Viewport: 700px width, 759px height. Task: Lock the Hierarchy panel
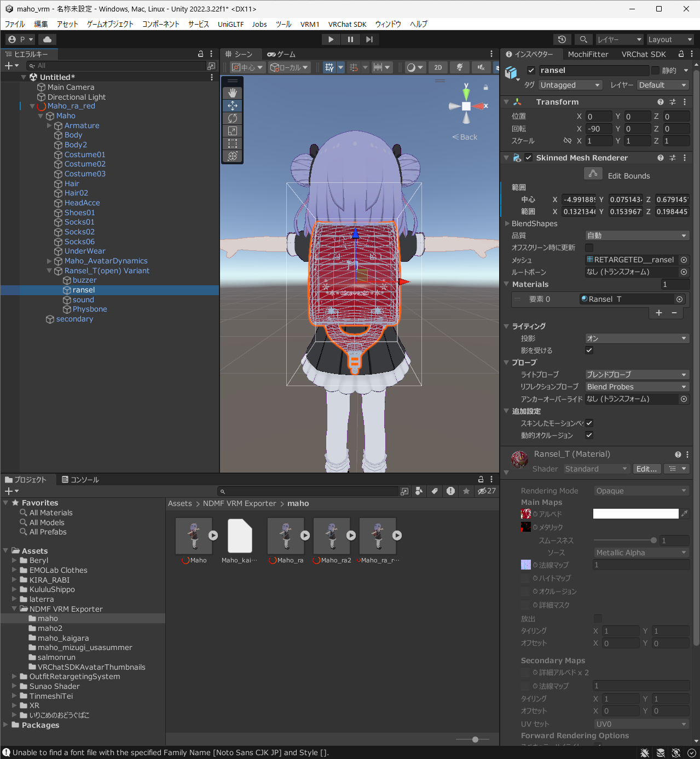pos(201,54)
